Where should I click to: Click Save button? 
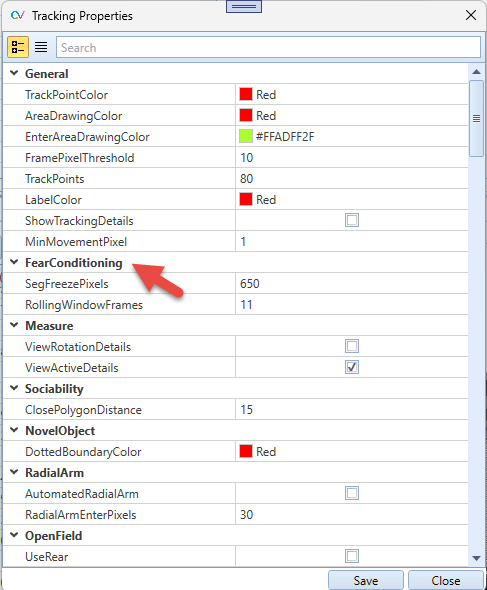pos(366,581)
